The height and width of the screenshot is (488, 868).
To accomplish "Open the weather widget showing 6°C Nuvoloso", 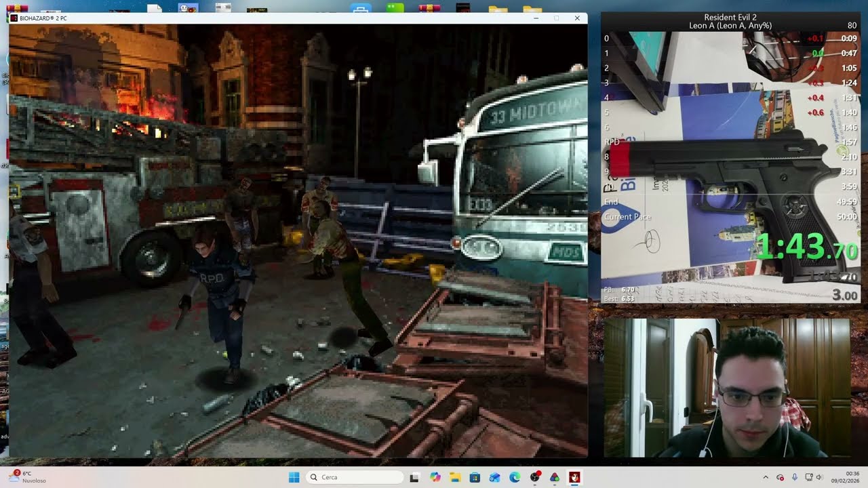I will 28,477.
